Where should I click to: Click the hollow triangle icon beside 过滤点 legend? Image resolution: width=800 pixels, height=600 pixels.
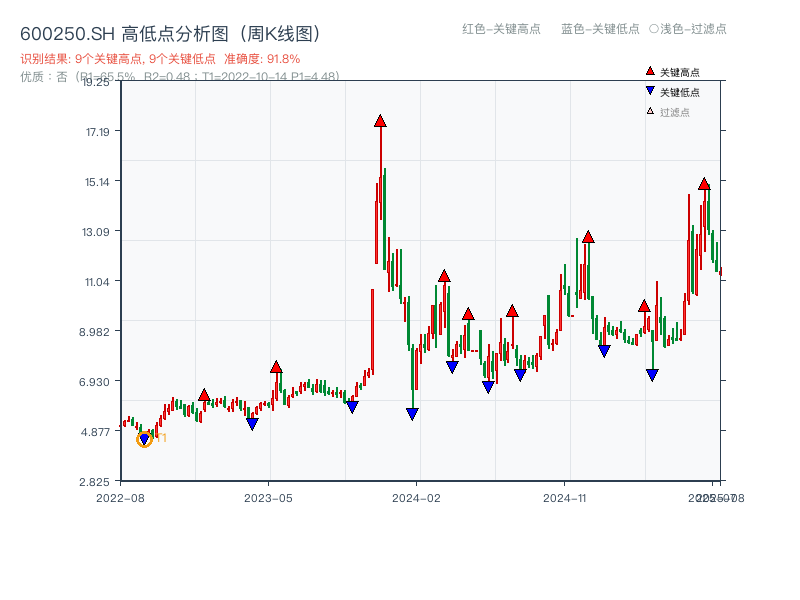pos(650,111)
